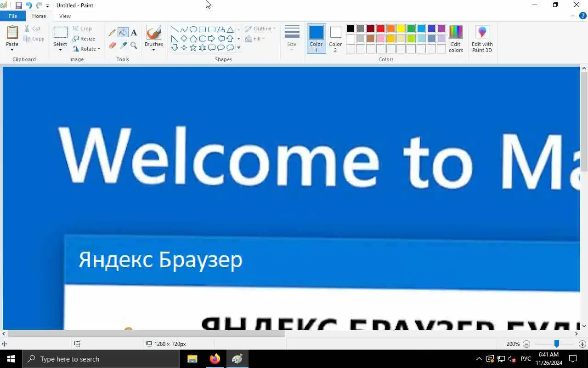Click the Crop button
The width and height of the screenshot is (588, 368).
point(82,29)
